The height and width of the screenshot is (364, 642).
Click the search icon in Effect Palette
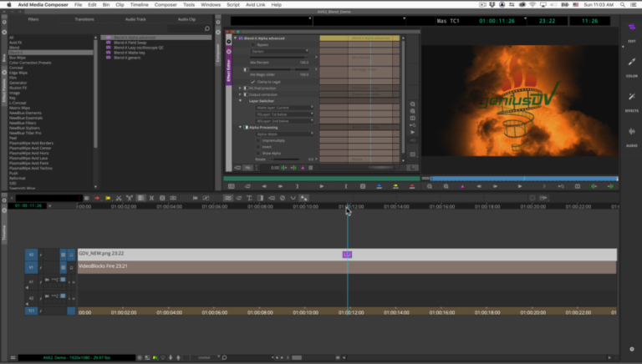207,28
